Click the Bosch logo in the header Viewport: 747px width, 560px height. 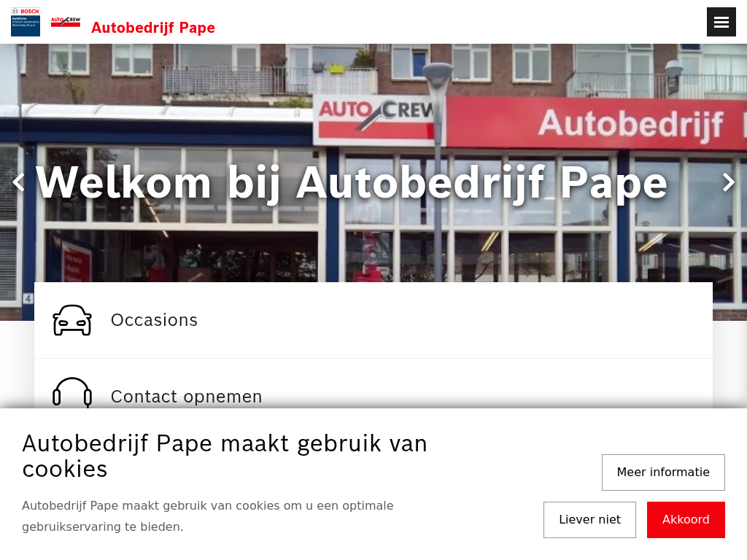26,22
